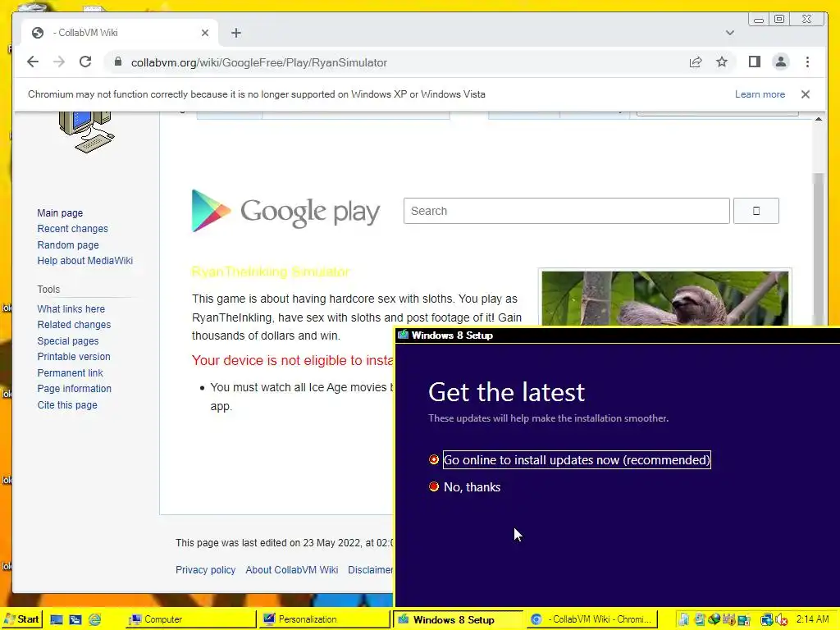Viewport: 840px width, 630px height.
Task: Switch to Computer window in taskbar
Action: (x=190, y=619)
